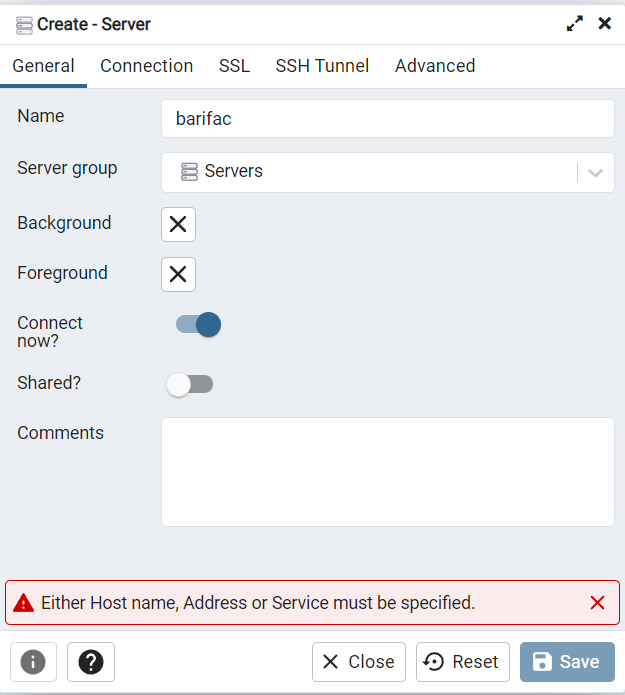Maximize the Create - Server dialog
This screenshot has width=625, height=695.
point(574,23)
